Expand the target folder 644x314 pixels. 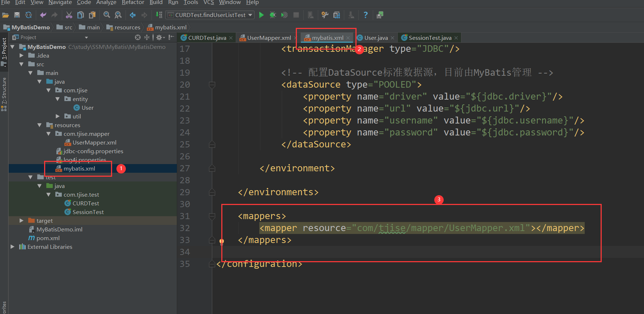click(x=22, y=221)
